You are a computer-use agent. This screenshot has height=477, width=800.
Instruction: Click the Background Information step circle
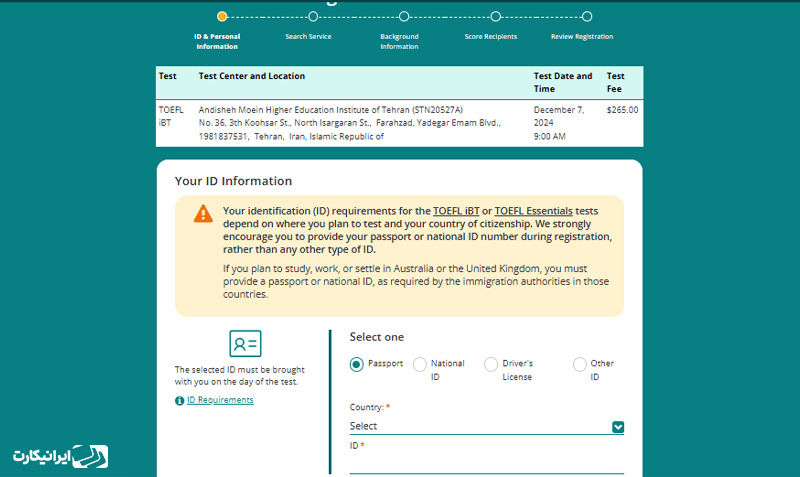404,16
